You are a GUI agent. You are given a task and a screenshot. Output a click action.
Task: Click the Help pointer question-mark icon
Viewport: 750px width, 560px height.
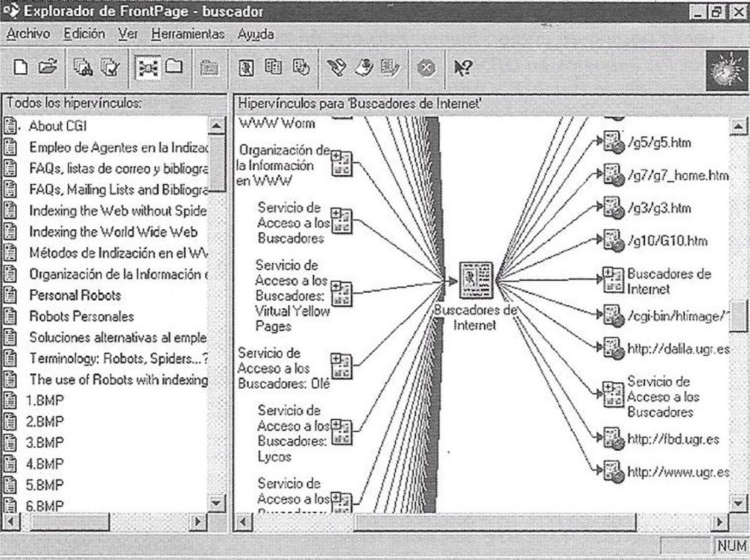(x=463, y=68)
